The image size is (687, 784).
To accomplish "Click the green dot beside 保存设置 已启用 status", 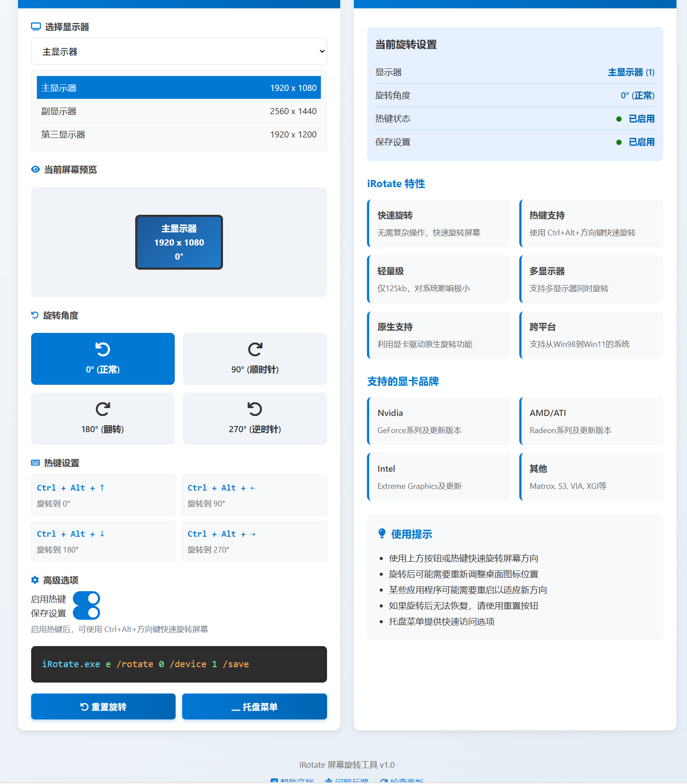I will click(x=619, y=142).
